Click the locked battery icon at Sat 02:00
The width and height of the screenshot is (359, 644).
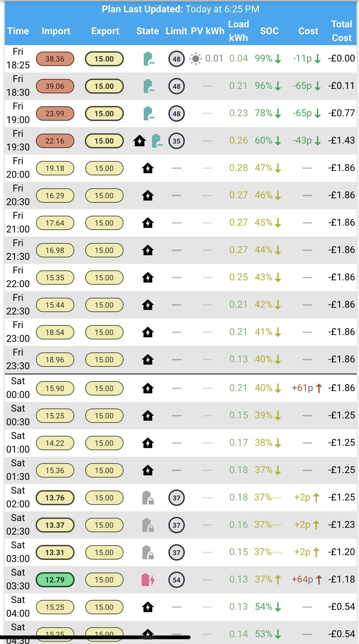[x=148, y=498]
